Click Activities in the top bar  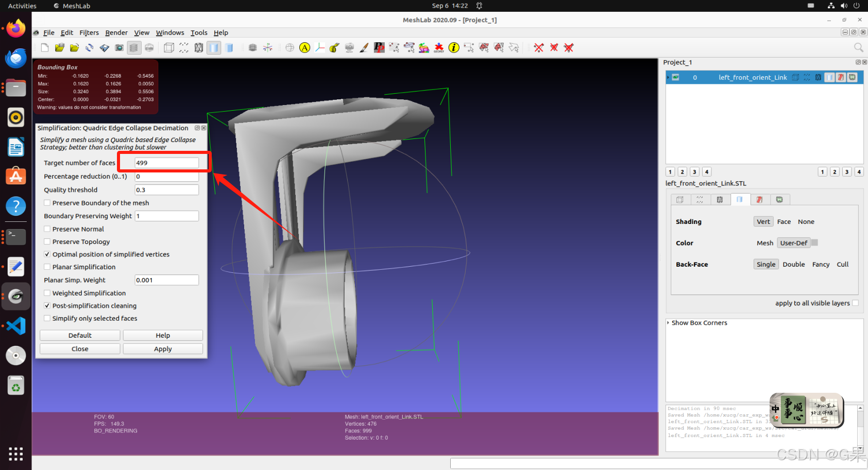[x=22, y=6]
